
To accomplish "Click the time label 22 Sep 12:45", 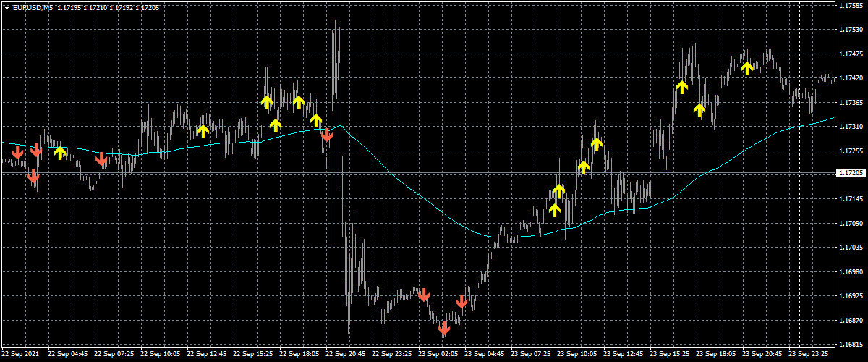I will click(206, 355).
